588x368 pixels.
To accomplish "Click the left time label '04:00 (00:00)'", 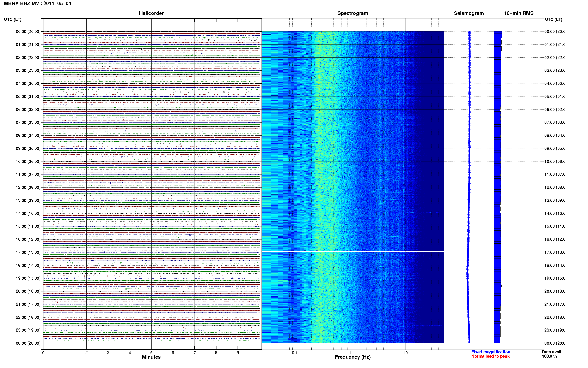I will 28,83.
